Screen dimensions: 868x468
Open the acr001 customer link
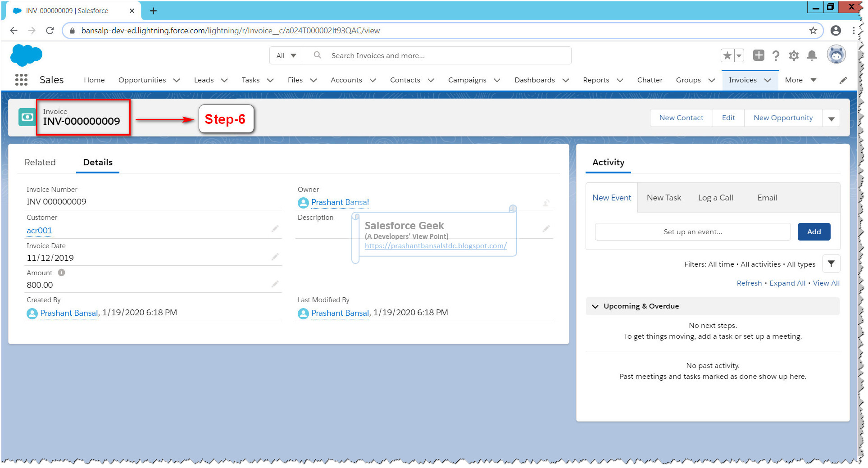pyautogui.click(x=39, y=230)
